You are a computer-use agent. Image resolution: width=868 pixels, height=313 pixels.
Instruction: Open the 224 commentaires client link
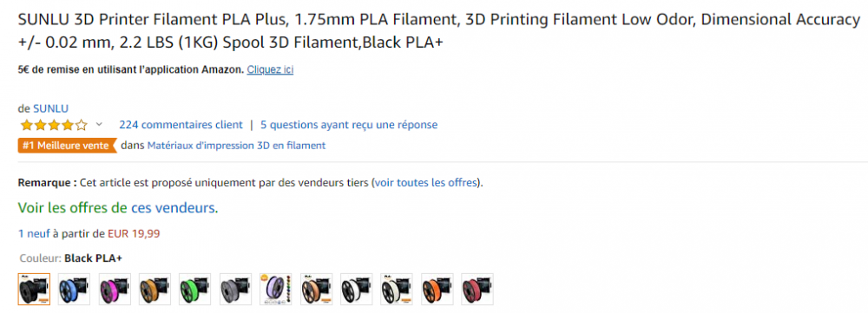click(x=181, y=125)
